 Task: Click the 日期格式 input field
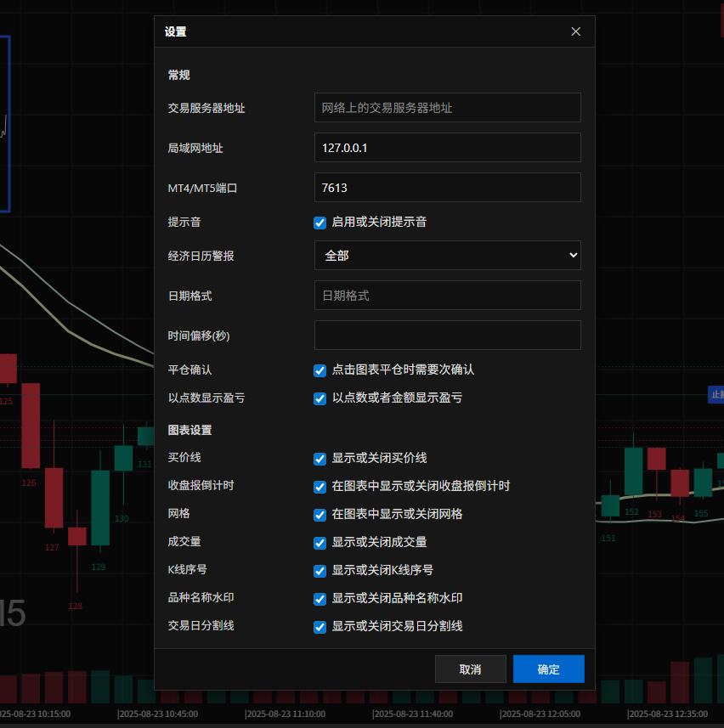[x=447, y=296]
